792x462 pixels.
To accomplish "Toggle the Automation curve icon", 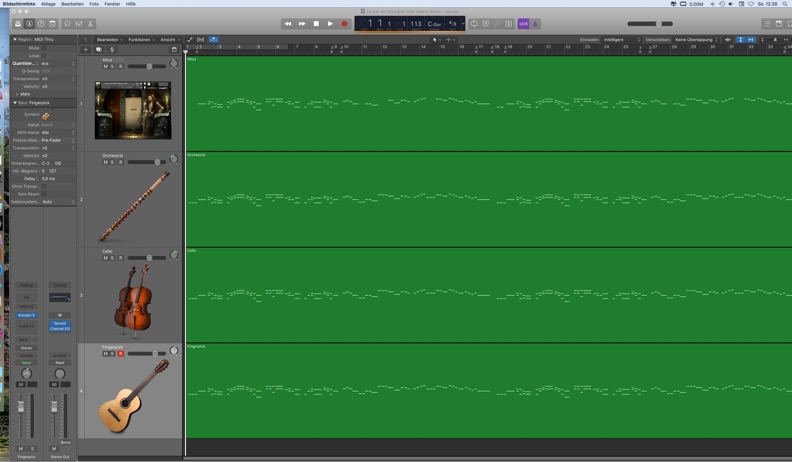I will (x=190, y=39).
